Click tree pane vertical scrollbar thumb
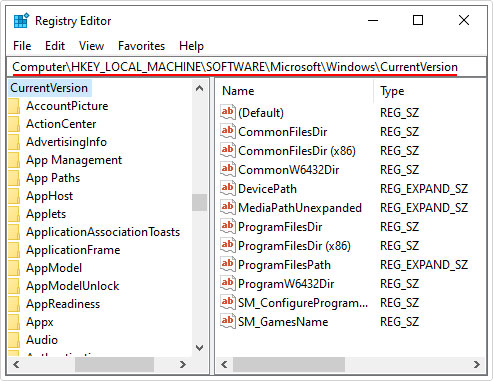The image size is (493, 381). click(199, 202)
